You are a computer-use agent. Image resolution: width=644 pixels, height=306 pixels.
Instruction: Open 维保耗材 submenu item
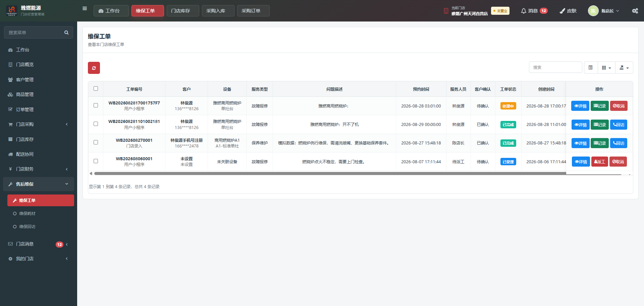[41, 214]
